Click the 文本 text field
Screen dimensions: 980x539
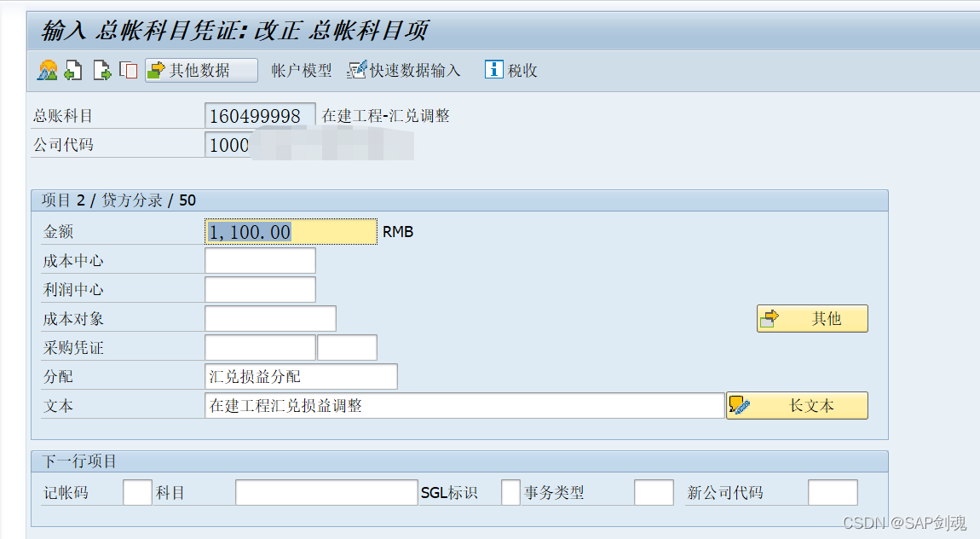464,406
